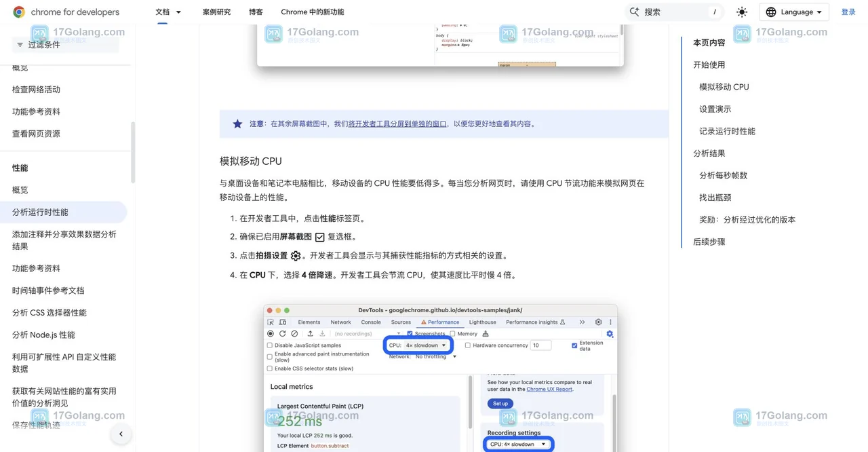This screenshot has width=868, height=452.
Task: Click DevTools download profile icon
Action: (x=322, y=334)
